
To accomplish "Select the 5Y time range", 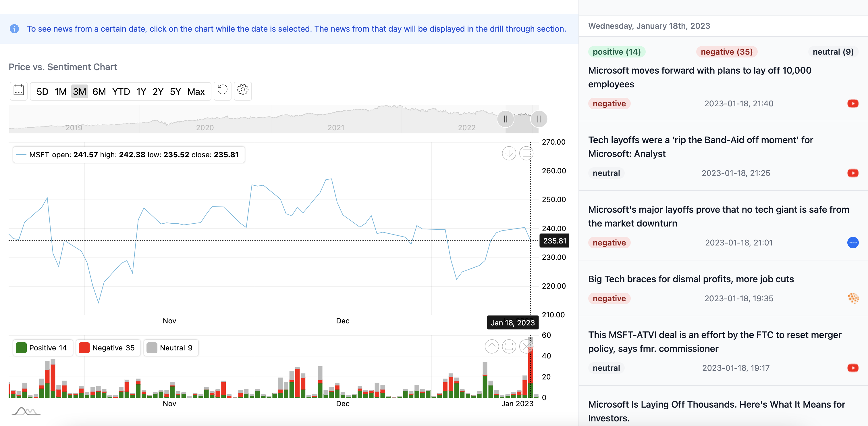I will (175, 92).
